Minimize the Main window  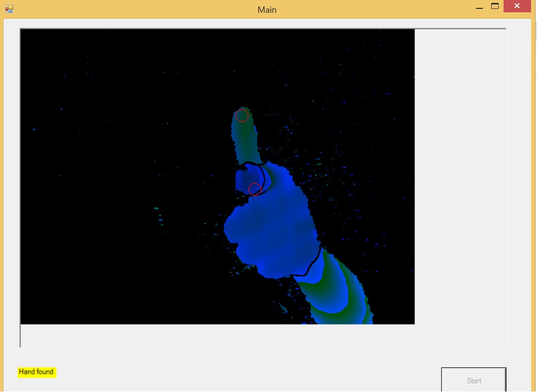[x=479, y=7]
